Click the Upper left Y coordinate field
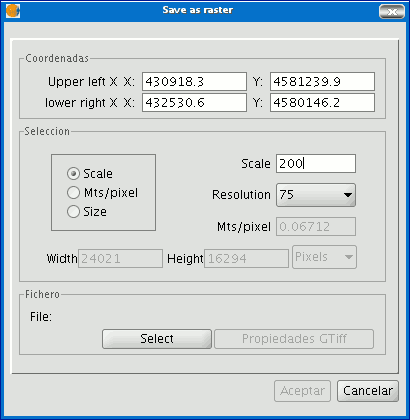The image size is (410, 420). coord(322,81)
